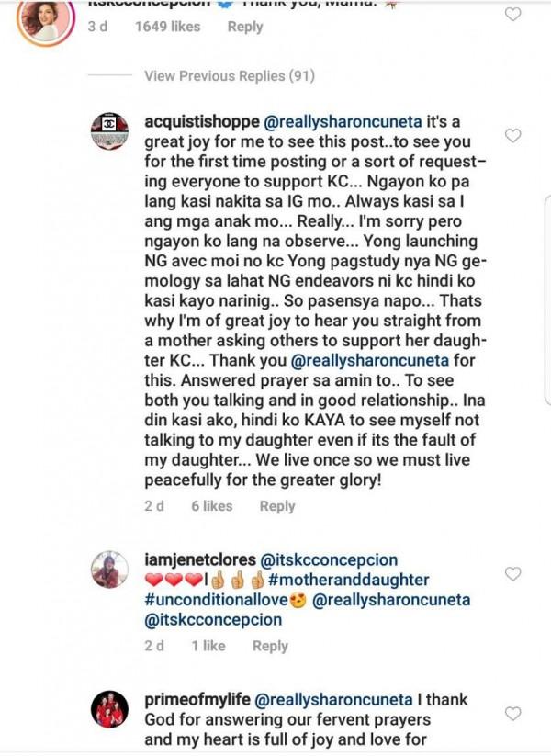Image resolution: width=551 pixels, height=756 pixels.
Task: Open iamjenetclores username link
Action: tap(200, 559)
